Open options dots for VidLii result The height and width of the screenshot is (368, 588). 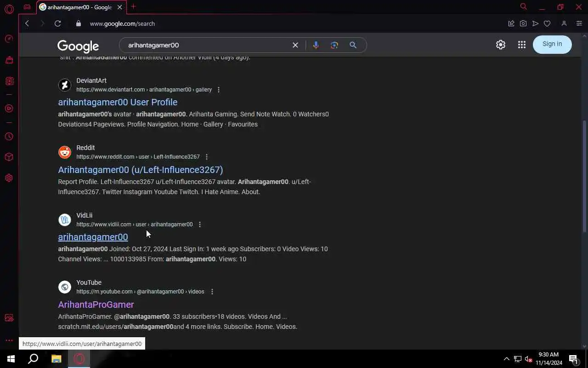[x=200, y=224]
